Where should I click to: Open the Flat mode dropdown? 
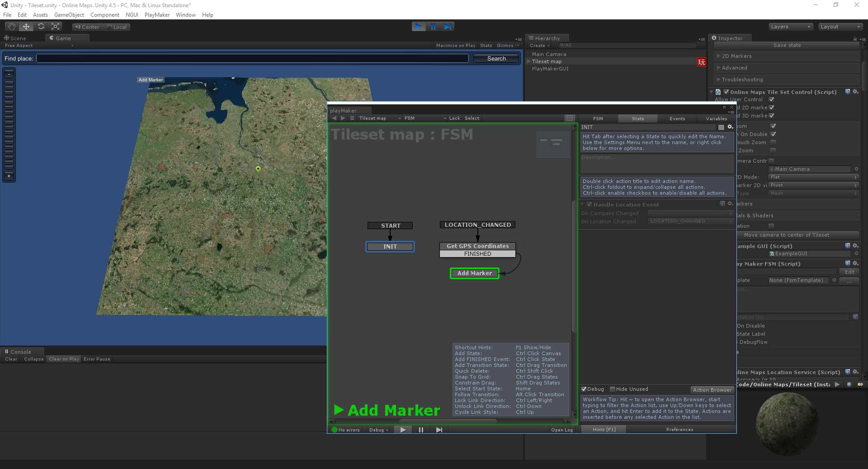pyautogui.click(x=813, y=177)
